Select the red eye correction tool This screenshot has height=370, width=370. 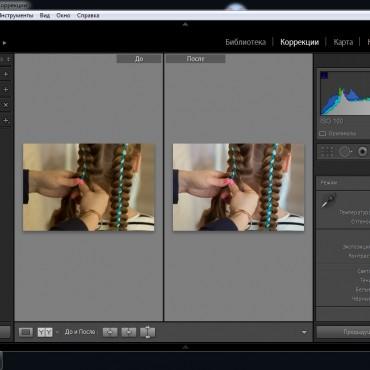(363, 152)
